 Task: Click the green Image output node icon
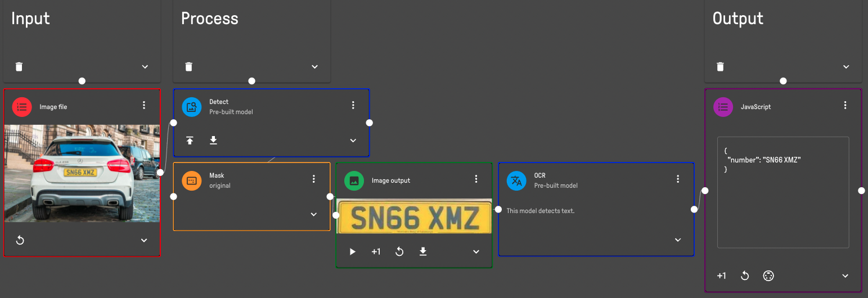tap(354, 180)
